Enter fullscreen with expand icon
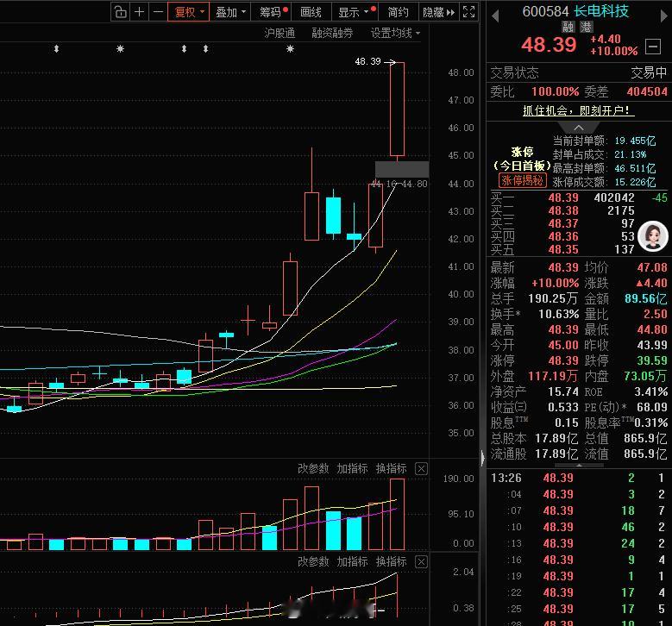The height and width of the screenshot is (626, 672). coord(469,11)
